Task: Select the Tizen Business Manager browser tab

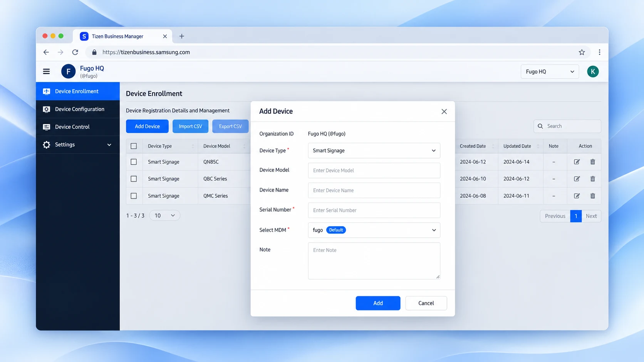Action: 122,36
